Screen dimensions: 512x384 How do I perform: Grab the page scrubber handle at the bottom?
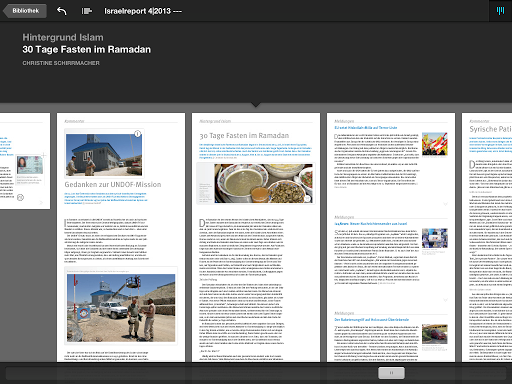coord(391,373)
